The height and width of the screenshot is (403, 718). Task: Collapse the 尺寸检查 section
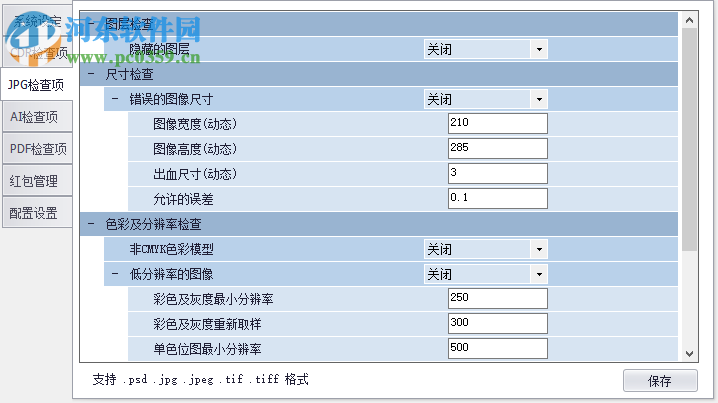point(91,74)
